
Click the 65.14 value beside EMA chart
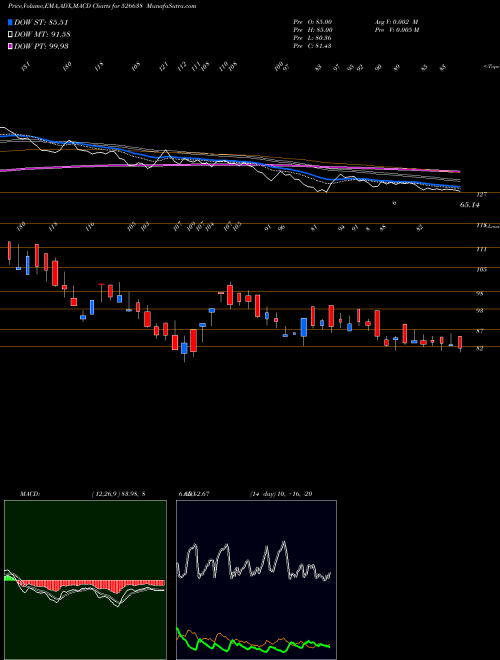[x=470, y=205]
